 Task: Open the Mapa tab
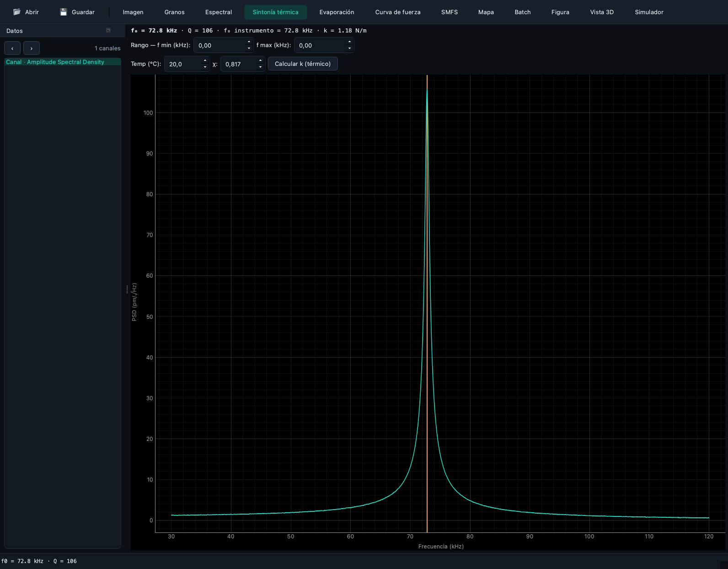[x=486, y=12]
